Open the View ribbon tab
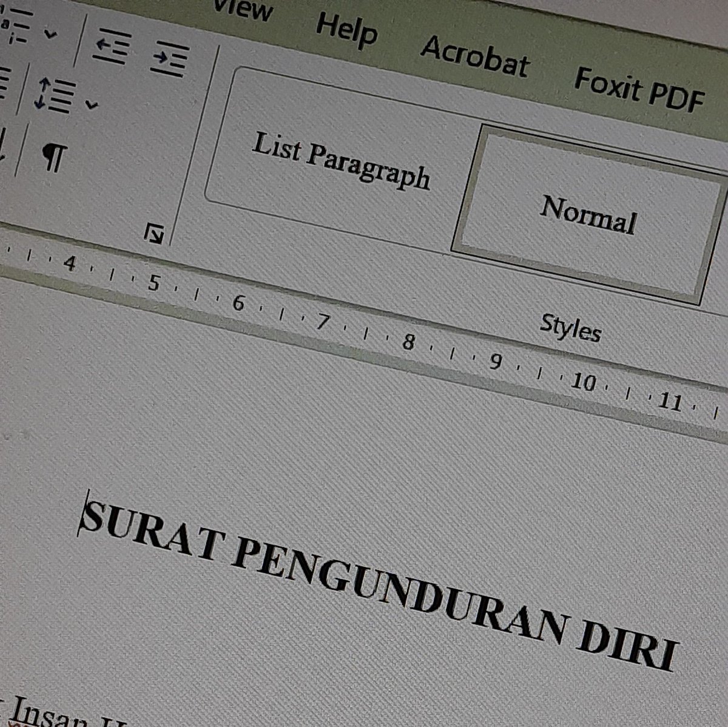728x727 pixels. (243, 10)
